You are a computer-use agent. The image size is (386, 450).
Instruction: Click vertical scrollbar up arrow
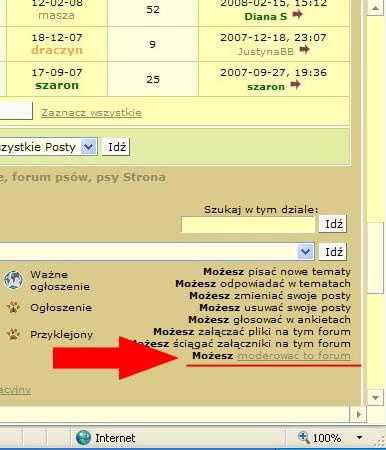375,8
